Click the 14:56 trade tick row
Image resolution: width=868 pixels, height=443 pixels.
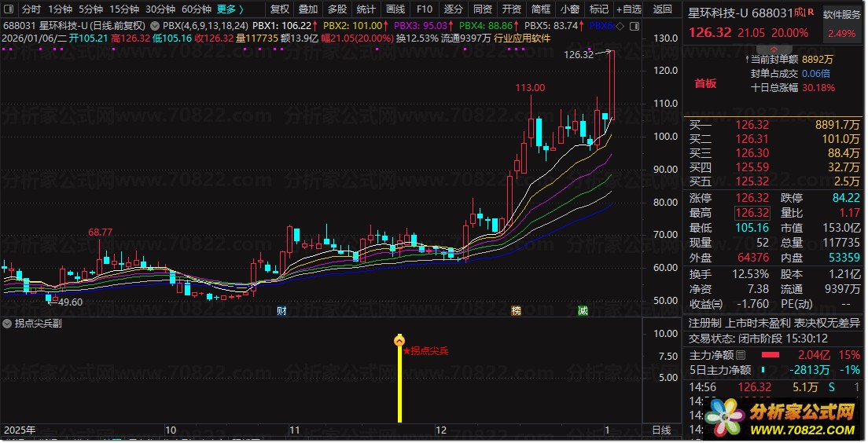tap(774, 387)
